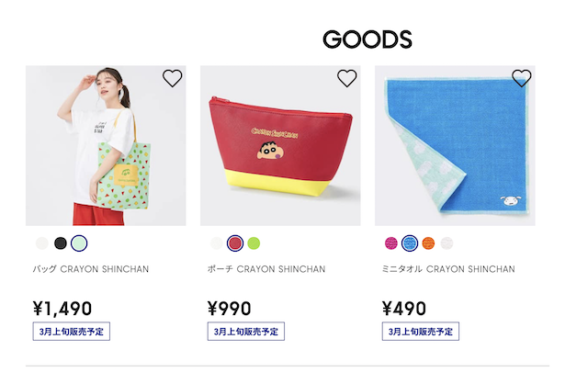This screenshot has height=384, width=588.
Task: Favorite the tote bag with heart icon
Action: [172, 78]
